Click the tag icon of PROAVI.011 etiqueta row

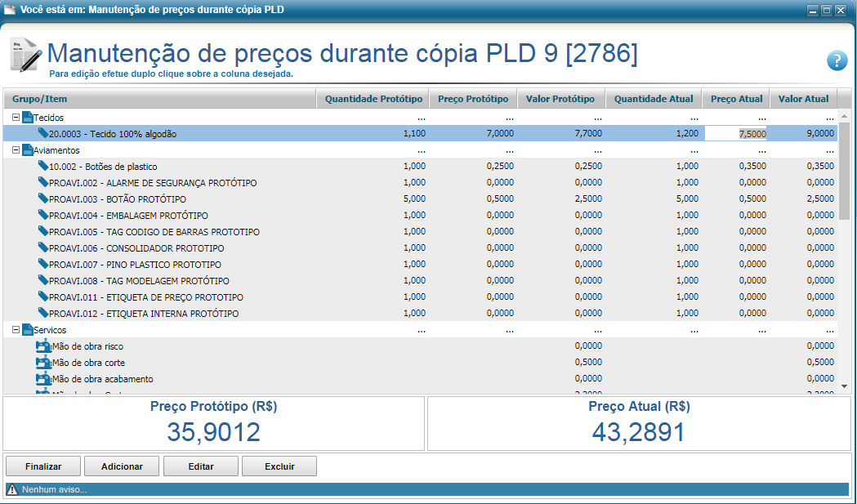(43, 297)
